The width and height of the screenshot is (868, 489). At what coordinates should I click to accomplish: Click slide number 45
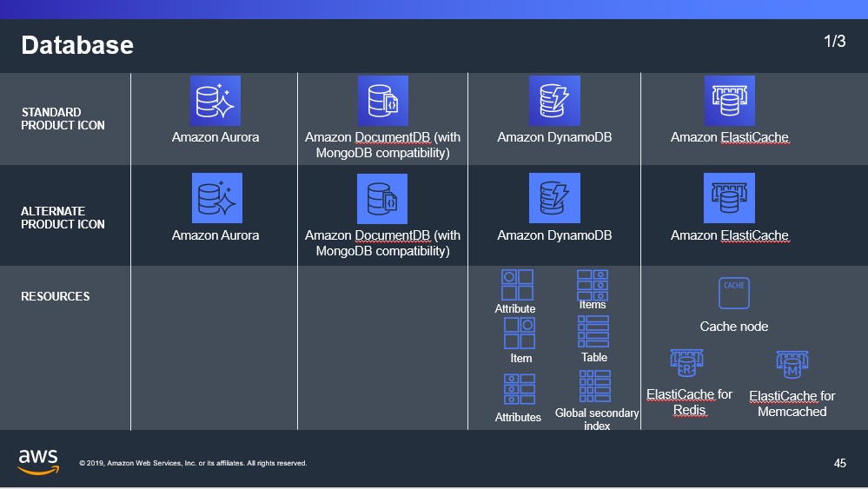[840, 464]
